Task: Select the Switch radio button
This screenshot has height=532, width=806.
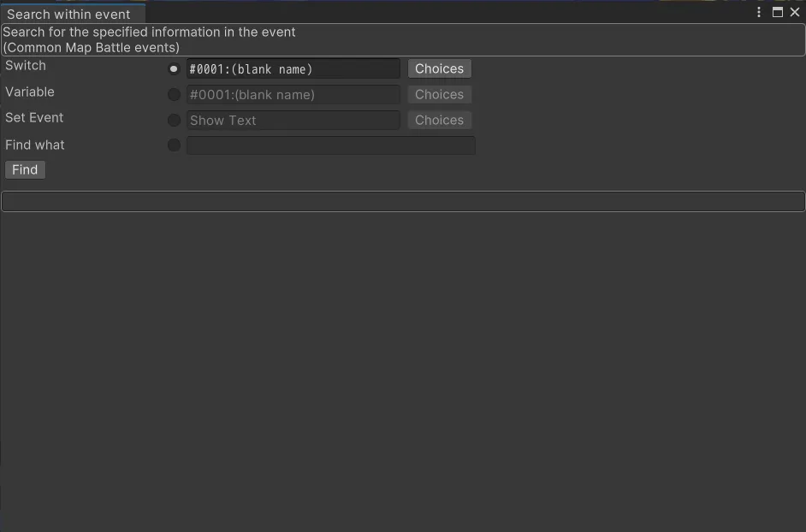Action: click(x=175, y=69)
